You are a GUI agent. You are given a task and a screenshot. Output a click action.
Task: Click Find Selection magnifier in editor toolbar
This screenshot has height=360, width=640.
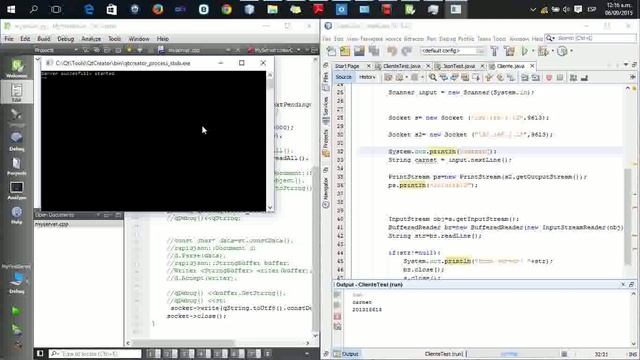[x=433, y=77]
